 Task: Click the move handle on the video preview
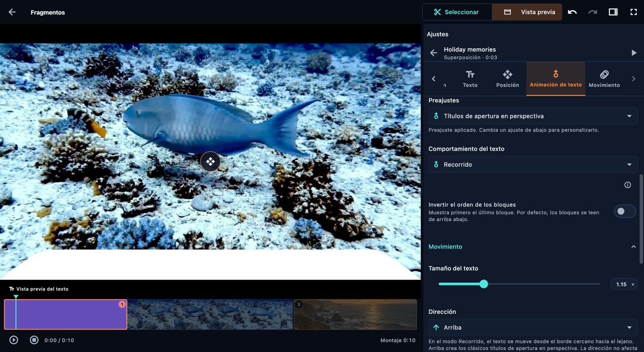coord(210,162)
